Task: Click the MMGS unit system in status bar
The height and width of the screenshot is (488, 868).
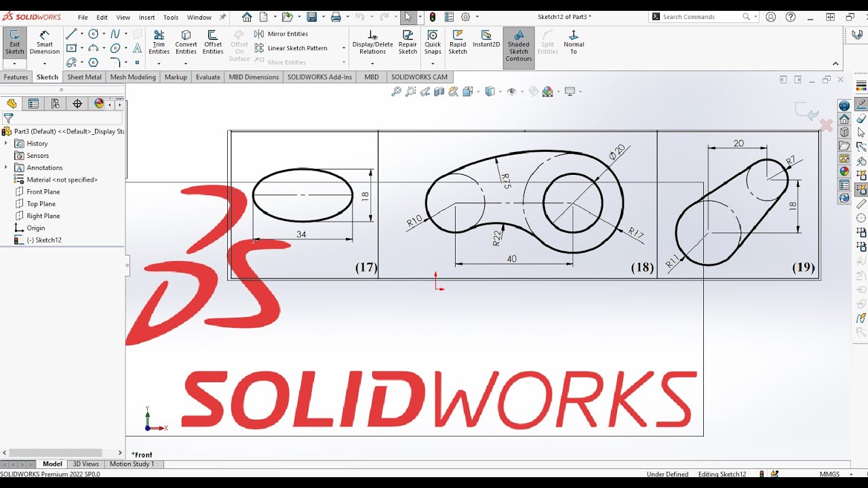Action: coord(829,474)
